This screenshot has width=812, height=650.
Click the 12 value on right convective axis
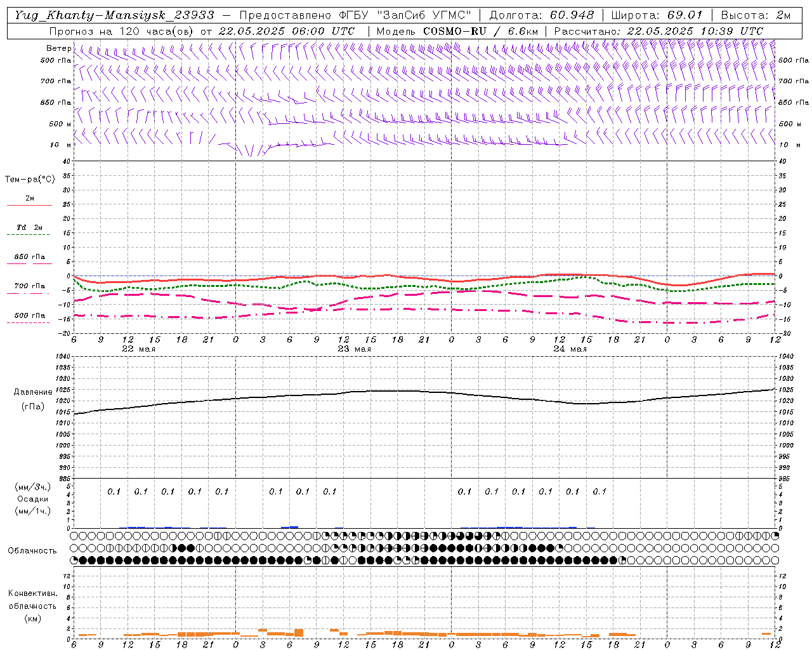(x=782, y=576)
